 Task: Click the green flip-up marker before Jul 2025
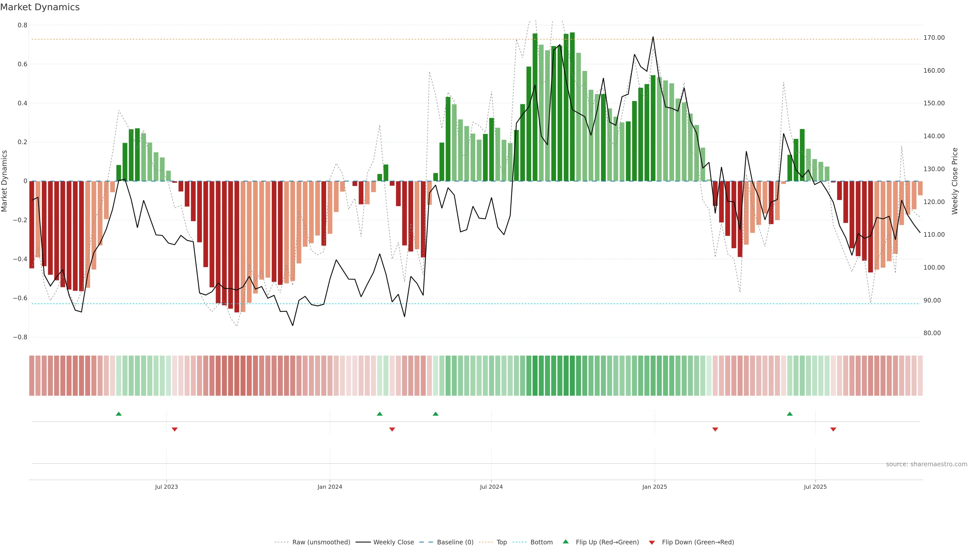[x=790, y=414]
